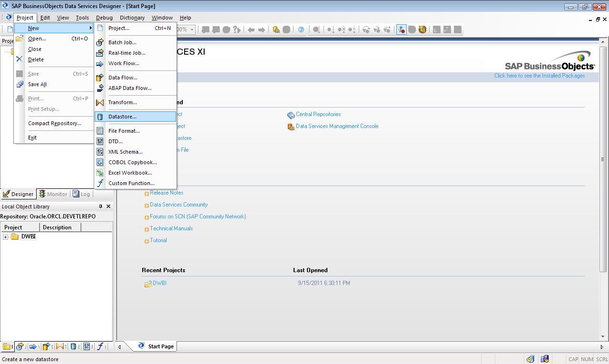Close the Local Object Library panel

pos(108,207)
